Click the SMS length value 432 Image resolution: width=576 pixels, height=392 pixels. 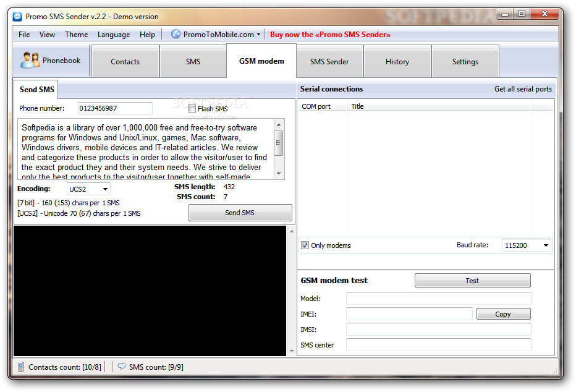[229, 187]
